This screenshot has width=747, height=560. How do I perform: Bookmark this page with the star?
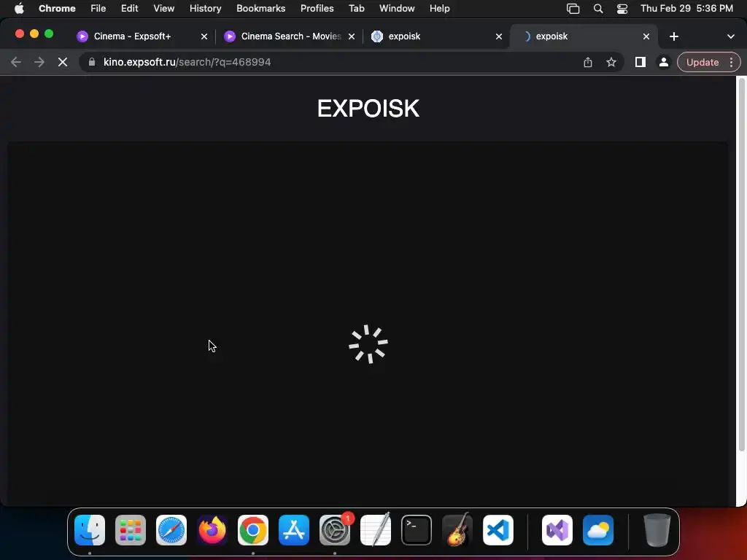tap(611, 62)
